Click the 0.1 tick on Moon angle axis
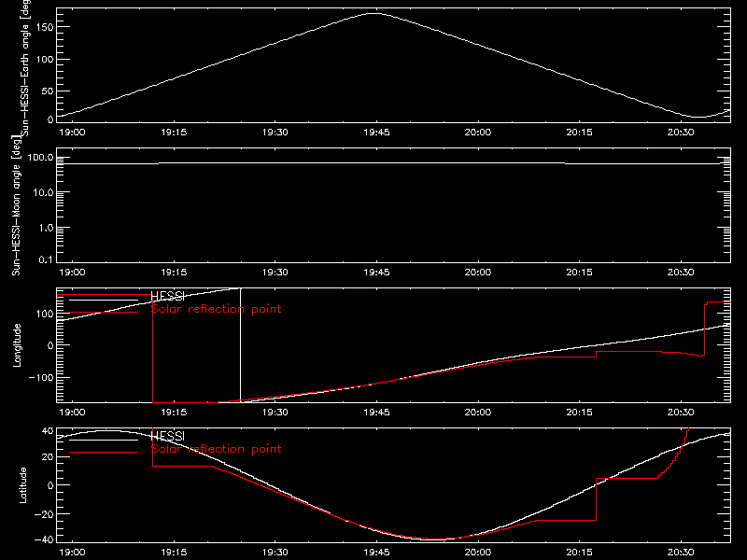Viewport: 747px width, 560px height. (x=46, y=259)
